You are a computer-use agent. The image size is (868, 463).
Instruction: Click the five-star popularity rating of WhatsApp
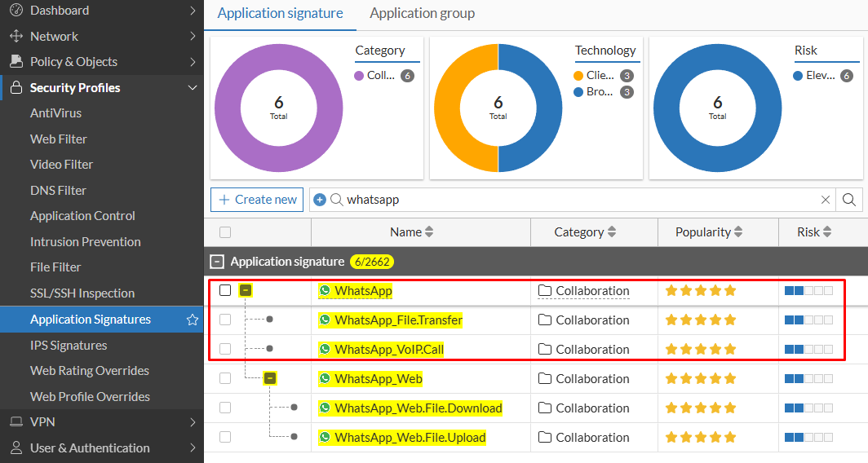(x=701, y=290)
